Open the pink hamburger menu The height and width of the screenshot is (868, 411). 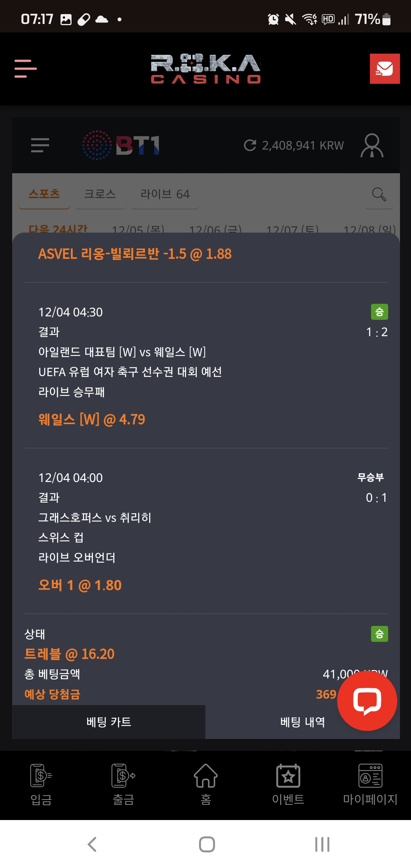tap(25, 69)
